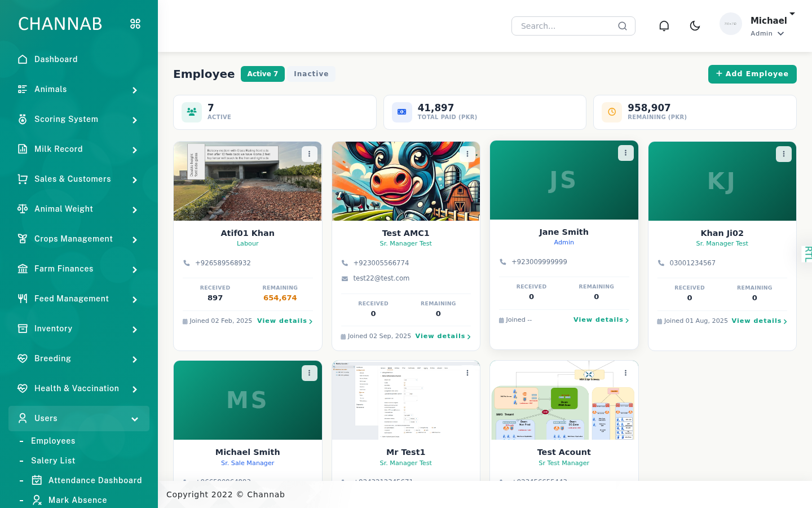
Task: Expand Milk Record chevron
Action: tap(135, 150)
